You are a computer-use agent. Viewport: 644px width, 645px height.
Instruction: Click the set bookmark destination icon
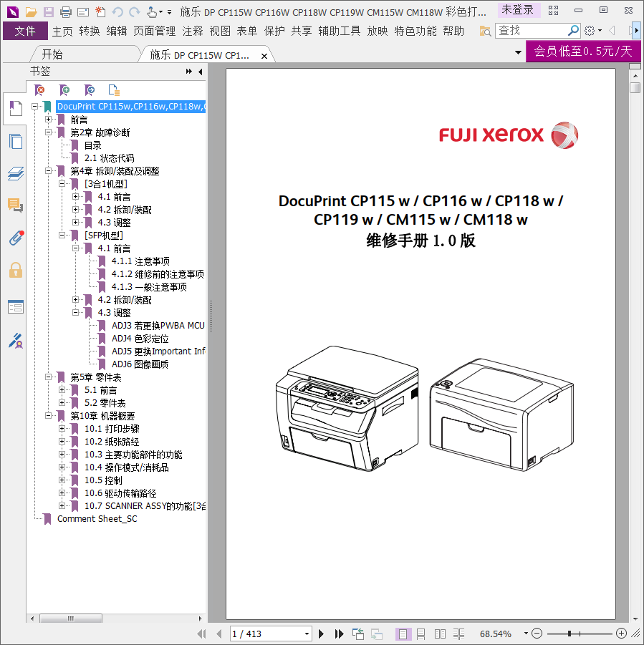[x=90, y=89]
